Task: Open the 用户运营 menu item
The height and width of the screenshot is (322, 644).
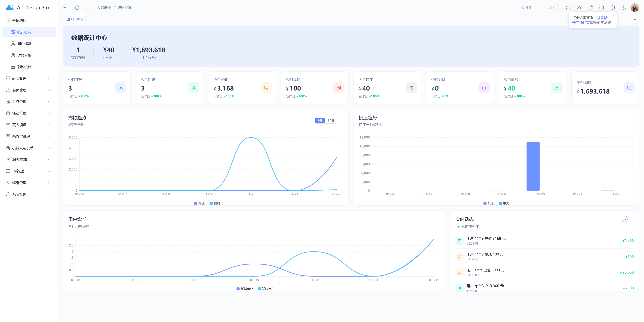Action: [24, 44]
